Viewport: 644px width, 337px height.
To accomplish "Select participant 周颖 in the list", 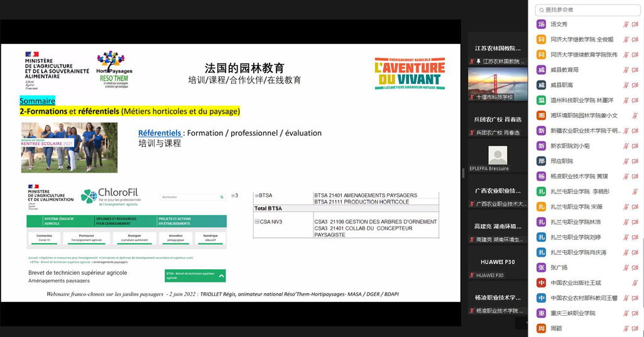I will (x=587, y=328).
